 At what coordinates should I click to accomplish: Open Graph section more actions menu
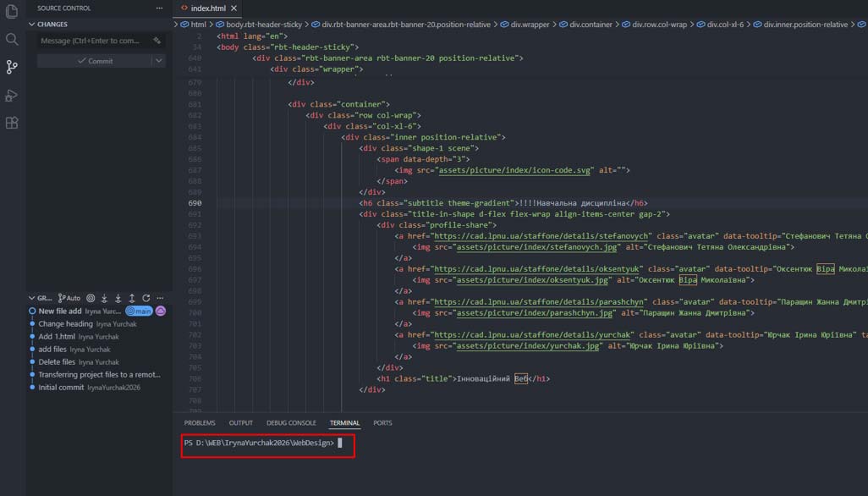coord(160,298)
